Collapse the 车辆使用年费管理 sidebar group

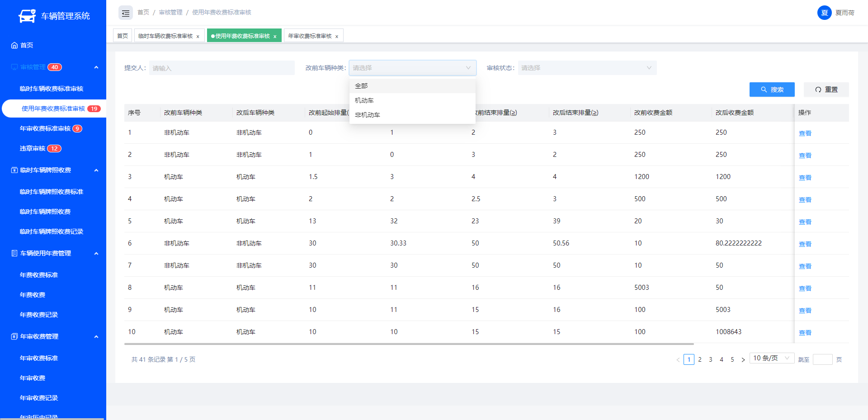click(96, 253)
